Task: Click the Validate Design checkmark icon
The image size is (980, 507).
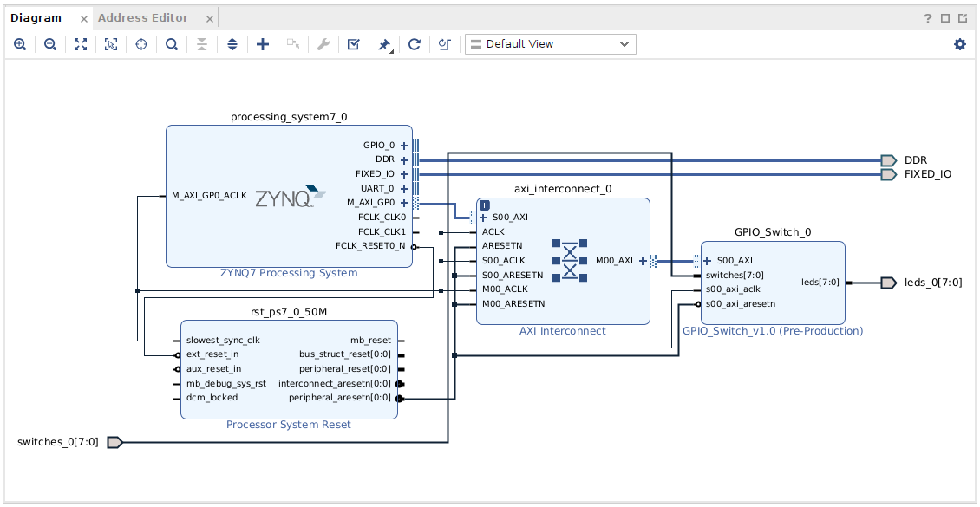Action: click(x=353, y=44)
